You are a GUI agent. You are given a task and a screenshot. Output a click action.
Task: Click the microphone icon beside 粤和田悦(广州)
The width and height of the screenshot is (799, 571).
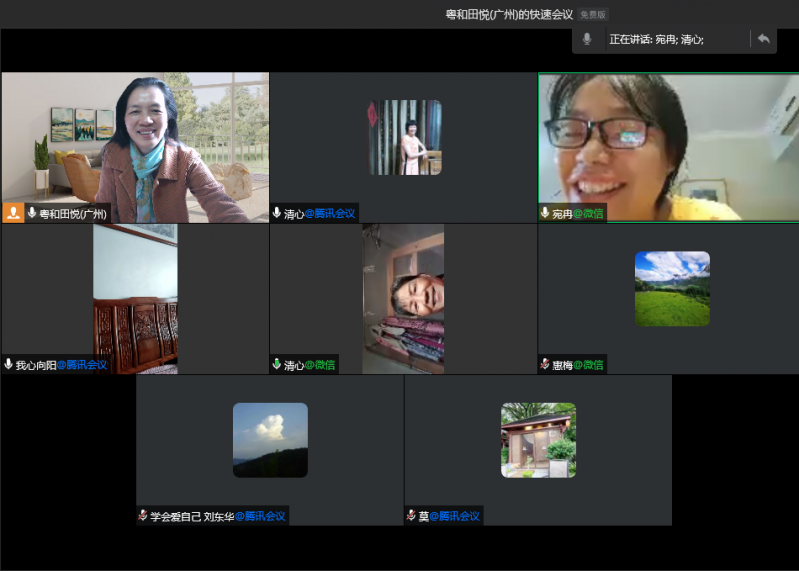pos(32,213)
